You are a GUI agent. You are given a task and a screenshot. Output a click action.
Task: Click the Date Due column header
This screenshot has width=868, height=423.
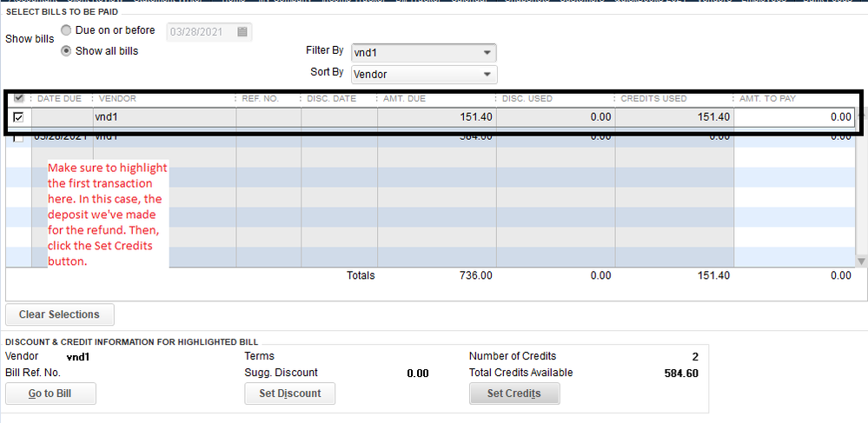[x=59, y=99]
